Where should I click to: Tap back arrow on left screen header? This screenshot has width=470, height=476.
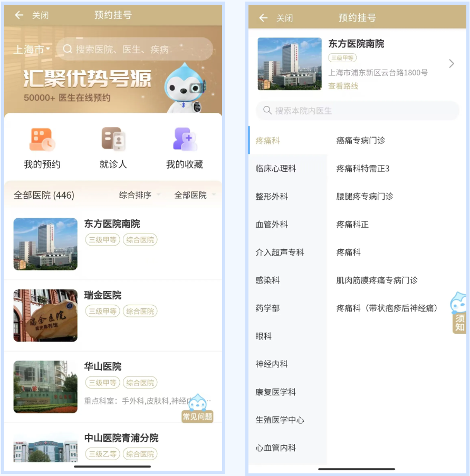point(19,15)
